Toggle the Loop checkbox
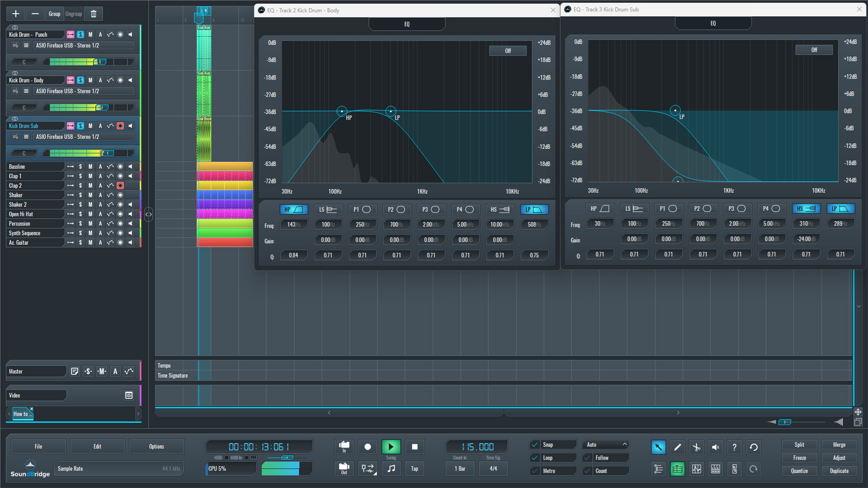This screenshot has height=488, width=868. pyautogui.click(x=535, y=458)
